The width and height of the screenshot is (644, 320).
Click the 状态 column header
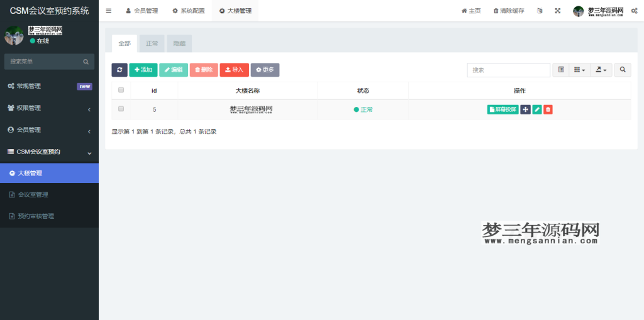(363, 91)
